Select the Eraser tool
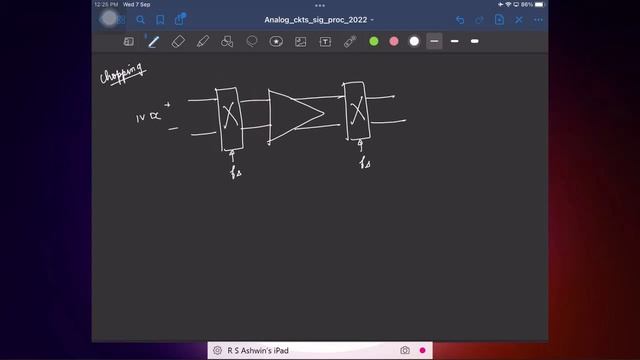The height and width of the screenshot is (360, 640). click(x=178, y=42)
